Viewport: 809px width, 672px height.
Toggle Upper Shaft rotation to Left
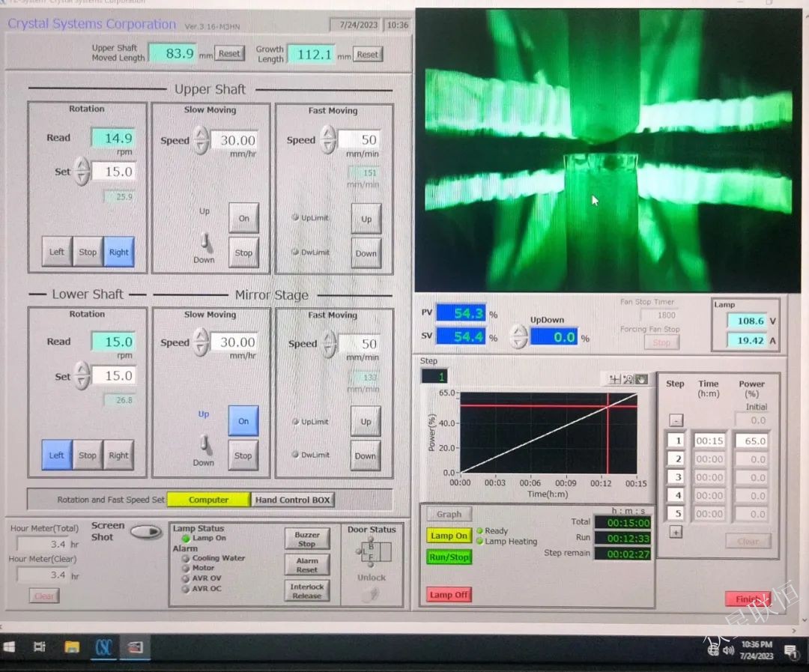(x=57, y=252)
